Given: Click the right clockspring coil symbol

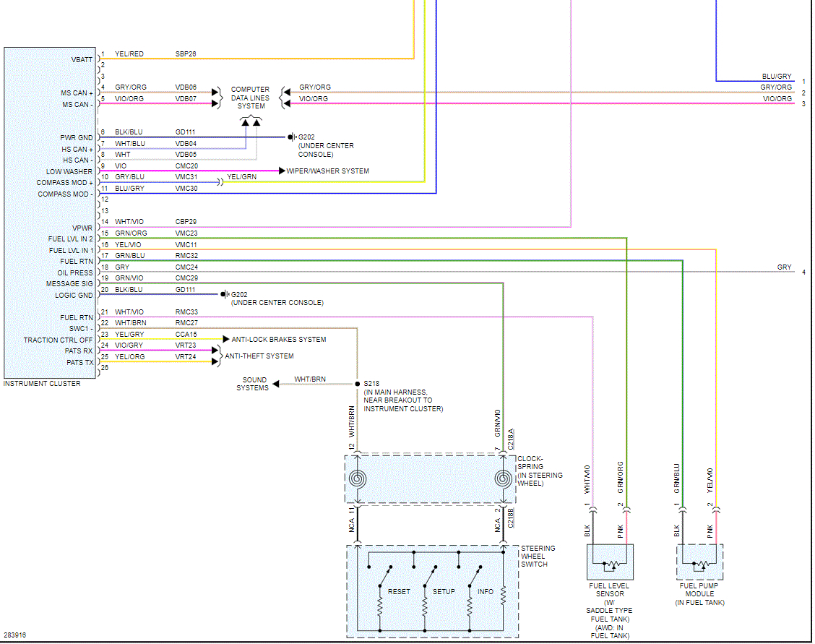Looking at the screenshot, I should [x=503, y=478].
